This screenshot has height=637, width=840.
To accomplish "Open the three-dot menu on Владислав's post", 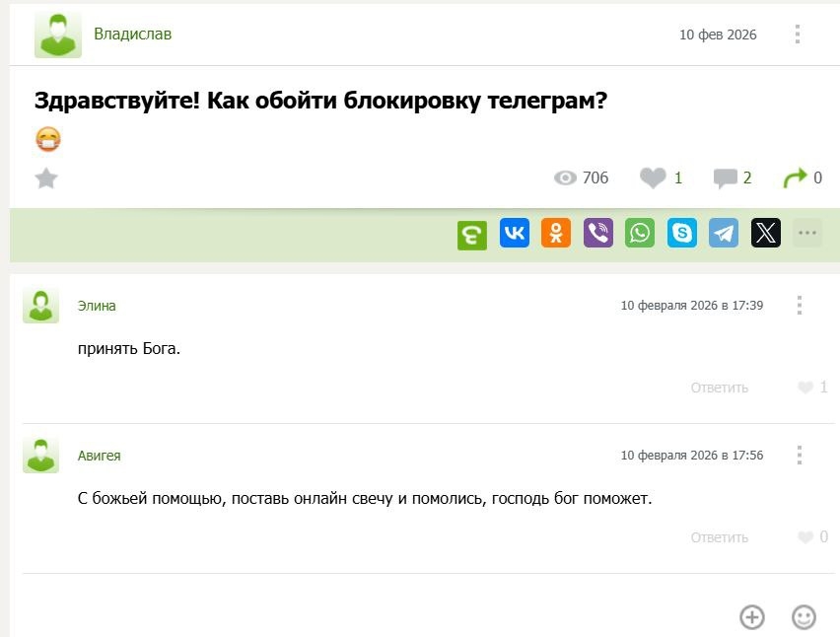I will (x=798, y=35).
